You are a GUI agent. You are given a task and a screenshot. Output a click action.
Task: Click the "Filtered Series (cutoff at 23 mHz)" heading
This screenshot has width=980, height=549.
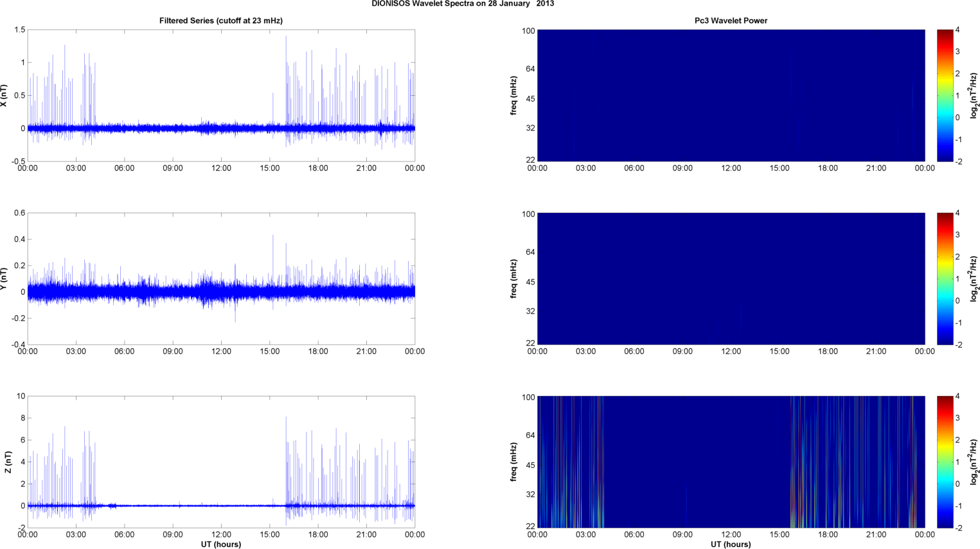(221, 21)
